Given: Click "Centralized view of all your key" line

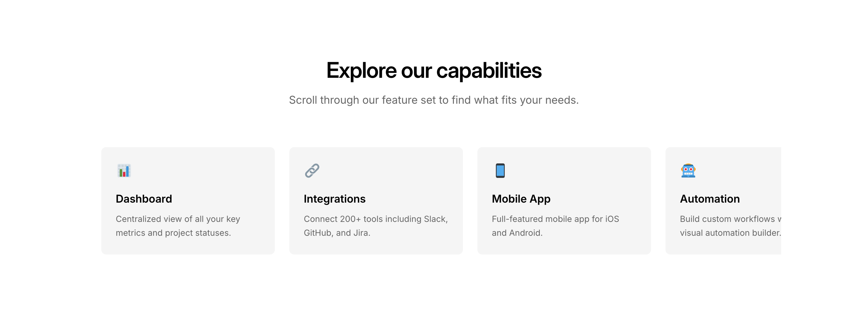Looking at the screenshot, I should pos(178,219).
